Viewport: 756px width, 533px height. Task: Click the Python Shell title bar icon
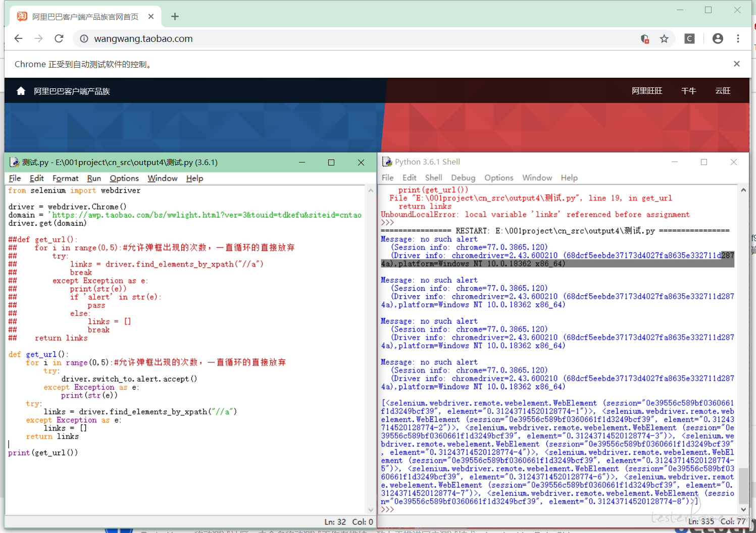(387, 162)
